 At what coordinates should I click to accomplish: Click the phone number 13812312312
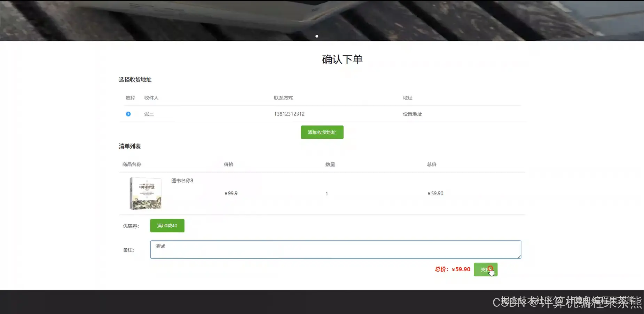(289, 114)
